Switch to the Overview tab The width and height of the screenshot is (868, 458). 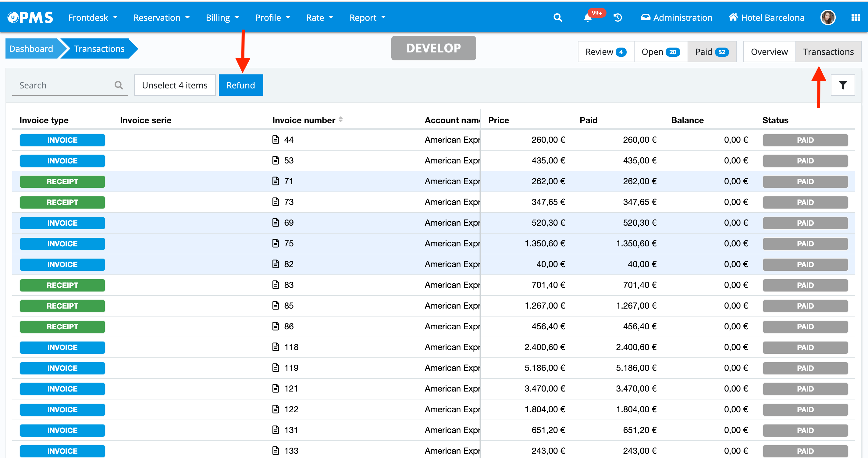click(769, 52)
